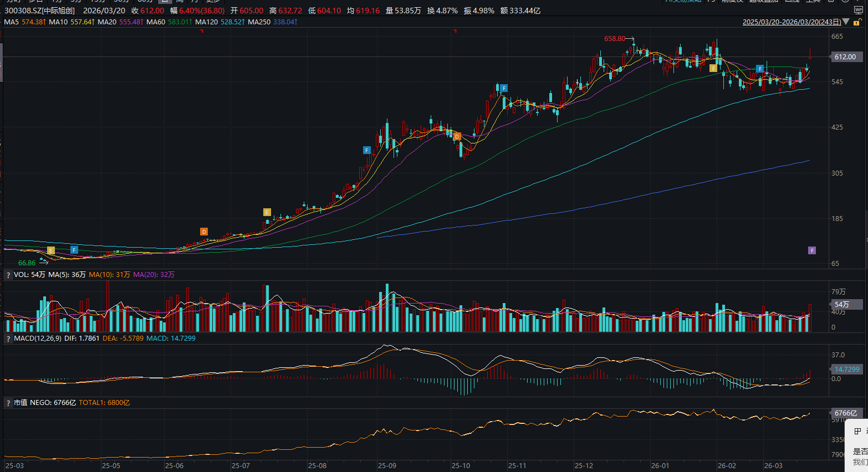This screenshot has width=868, height=472.
Task: Click the 612.00 current price tag
Action: [845, 57]
